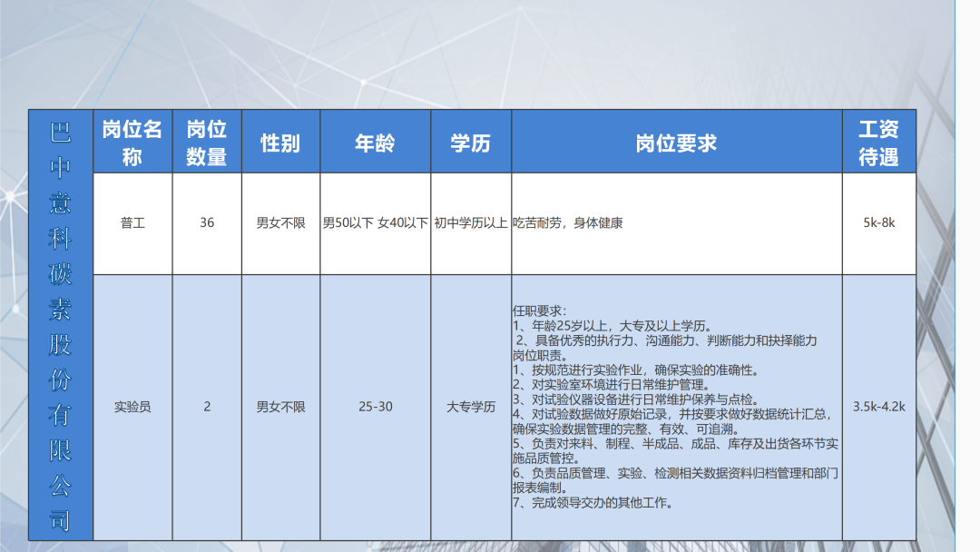Click the line 对试验数据做好原始记录
The height and width of the screenshot is (552, 980).
coord(673,421)
